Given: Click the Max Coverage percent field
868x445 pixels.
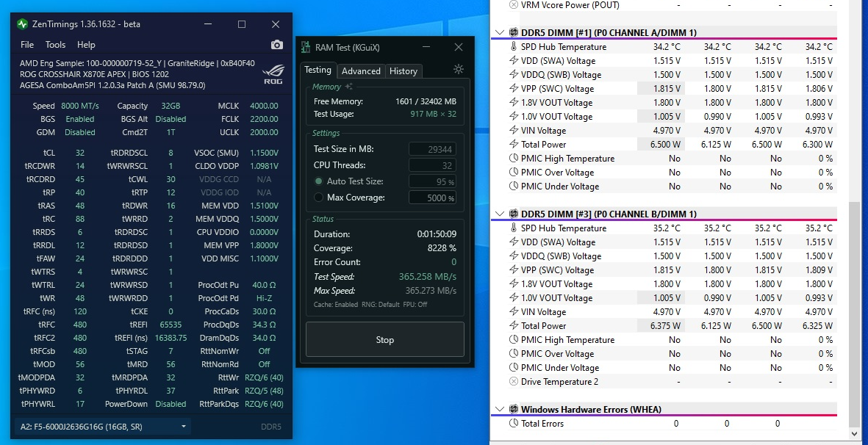Looking at the screenshot, I should [x=432, y=198].
